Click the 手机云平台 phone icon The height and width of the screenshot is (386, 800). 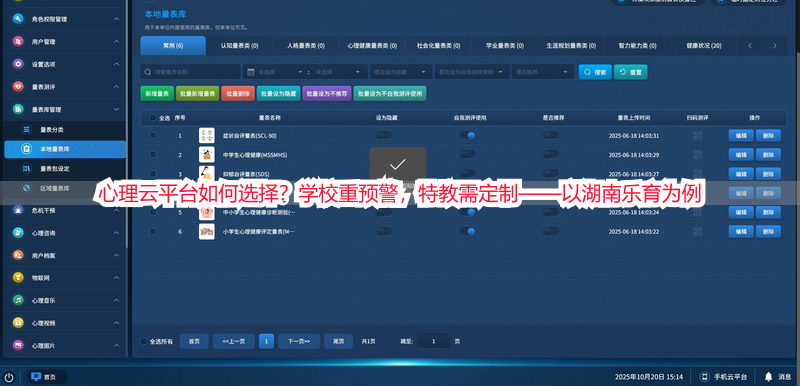click(705, 377)
